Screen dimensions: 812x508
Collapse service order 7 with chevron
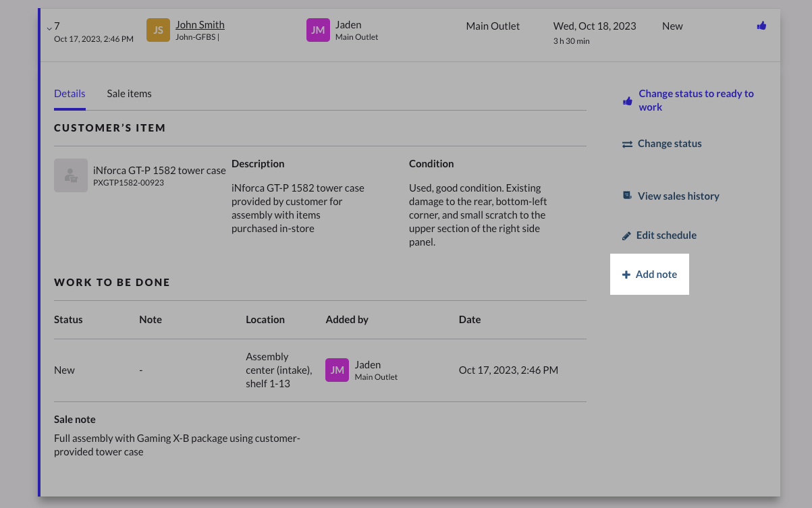(x=49, y=28)
